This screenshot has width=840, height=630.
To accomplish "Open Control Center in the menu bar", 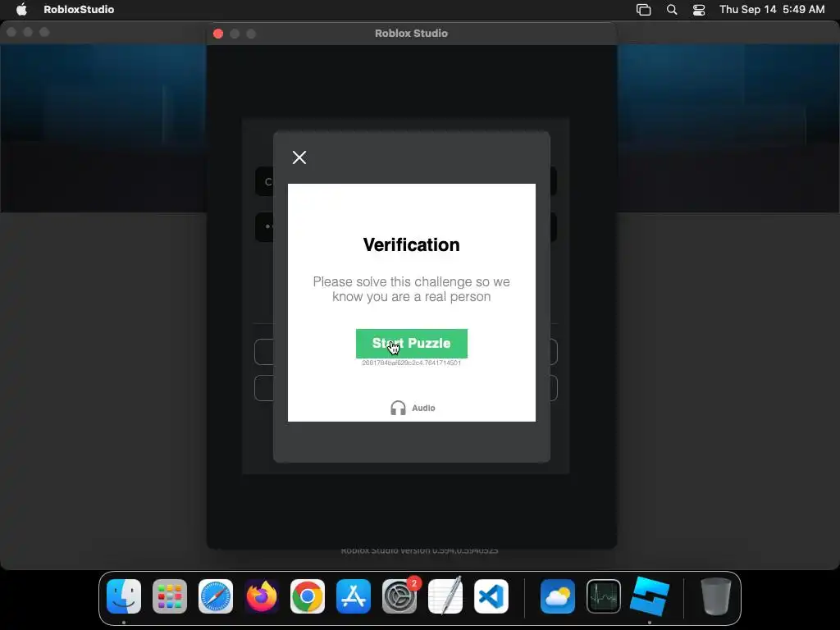I will (x=699, y=10).
